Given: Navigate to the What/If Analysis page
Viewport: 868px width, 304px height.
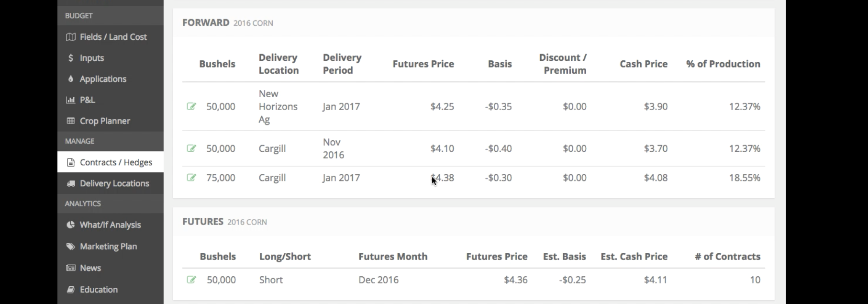Looking at the screenshot, I should (110, 225).
